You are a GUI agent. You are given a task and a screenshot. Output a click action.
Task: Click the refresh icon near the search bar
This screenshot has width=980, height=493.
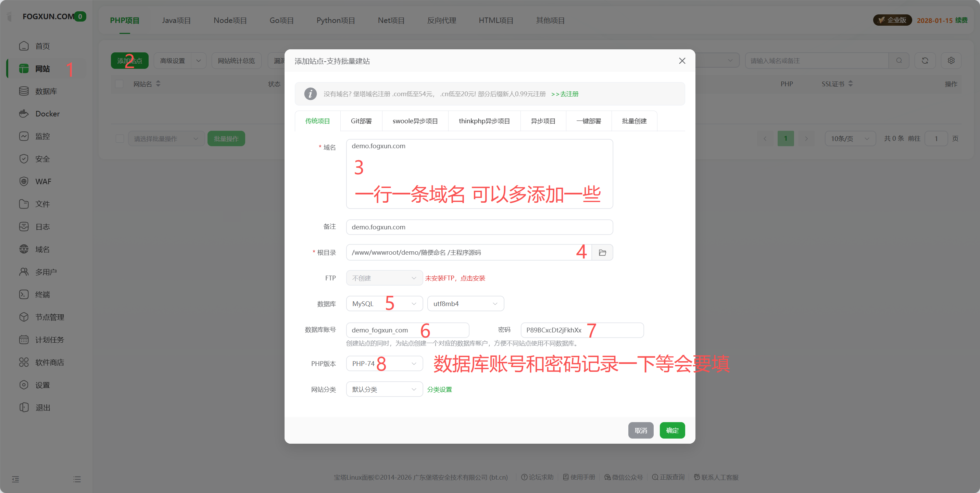[925, 60]
